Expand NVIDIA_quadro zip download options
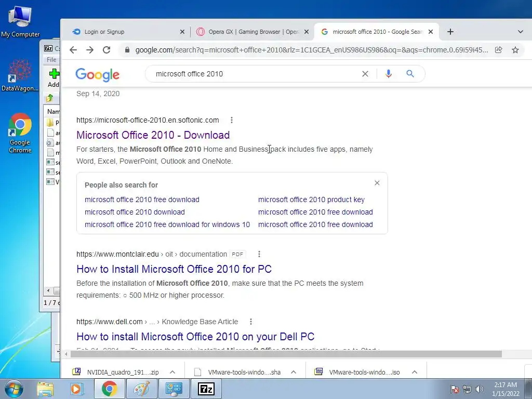The width and height of the screenshot is (532, 399). 172,372
